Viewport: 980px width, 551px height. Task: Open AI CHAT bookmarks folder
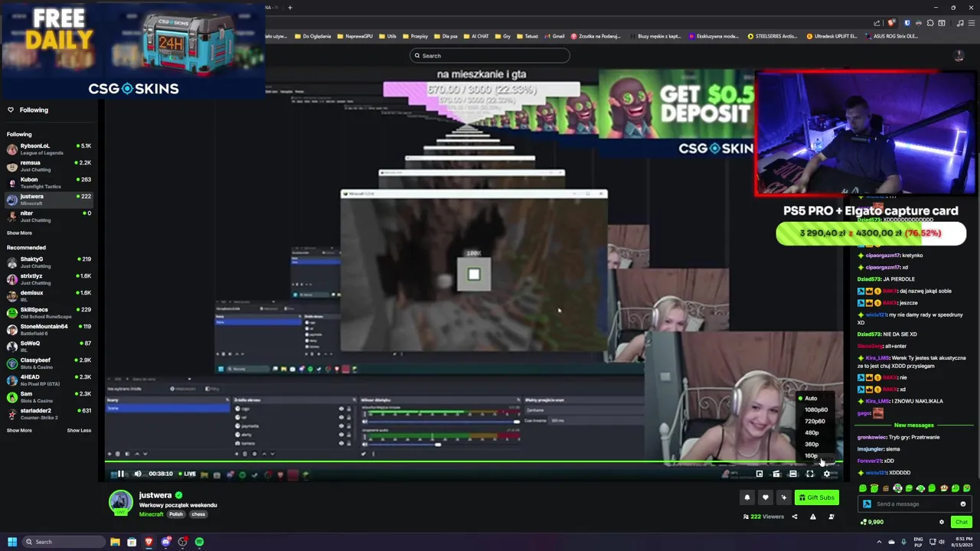476,36
